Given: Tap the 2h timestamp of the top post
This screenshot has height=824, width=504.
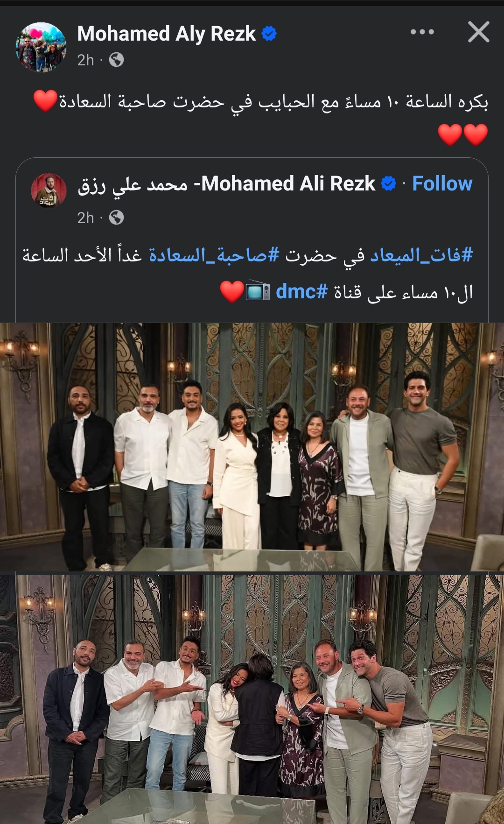Looking at the screenshot, I should (85, 60).
